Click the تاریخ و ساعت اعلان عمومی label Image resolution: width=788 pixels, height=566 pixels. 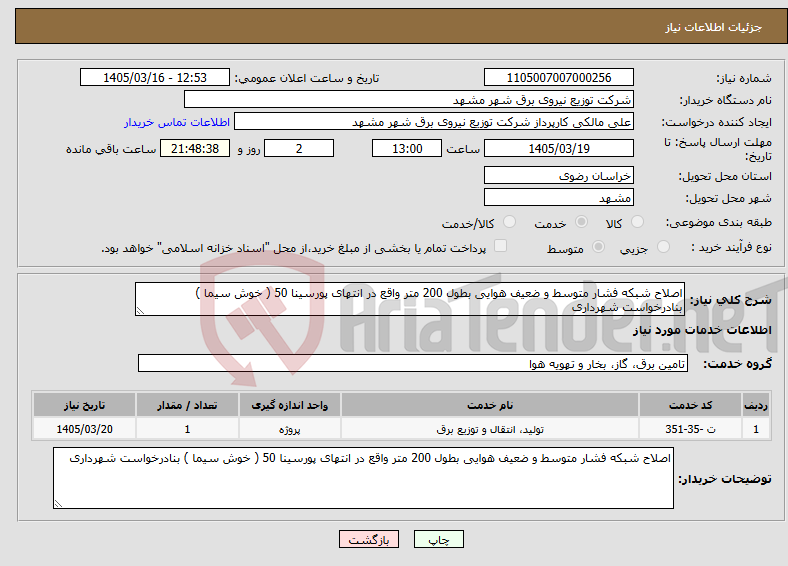[x=307, y=78]
